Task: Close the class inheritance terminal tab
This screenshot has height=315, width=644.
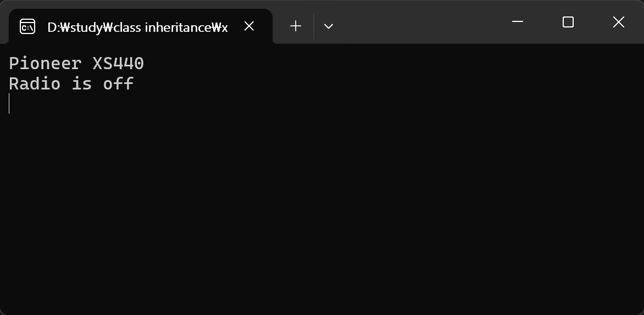Action: (x=249, y=26)
